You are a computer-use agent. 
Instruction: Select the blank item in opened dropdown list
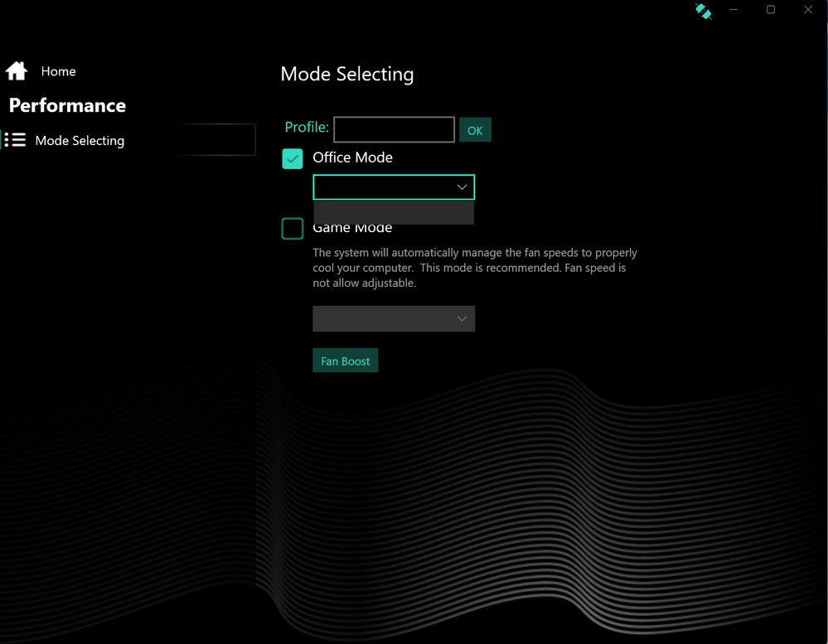[x=393, y=212]
